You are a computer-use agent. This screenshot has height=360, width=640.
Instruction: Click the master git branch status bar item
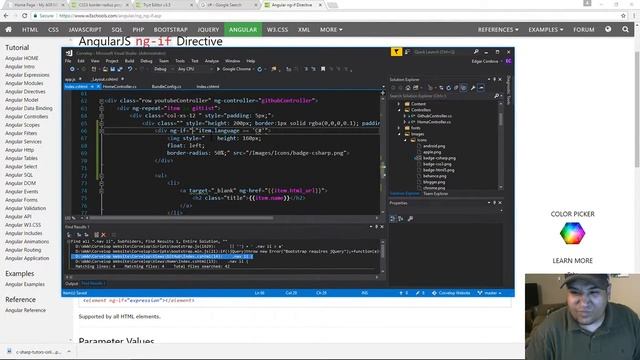click(489, 293)
